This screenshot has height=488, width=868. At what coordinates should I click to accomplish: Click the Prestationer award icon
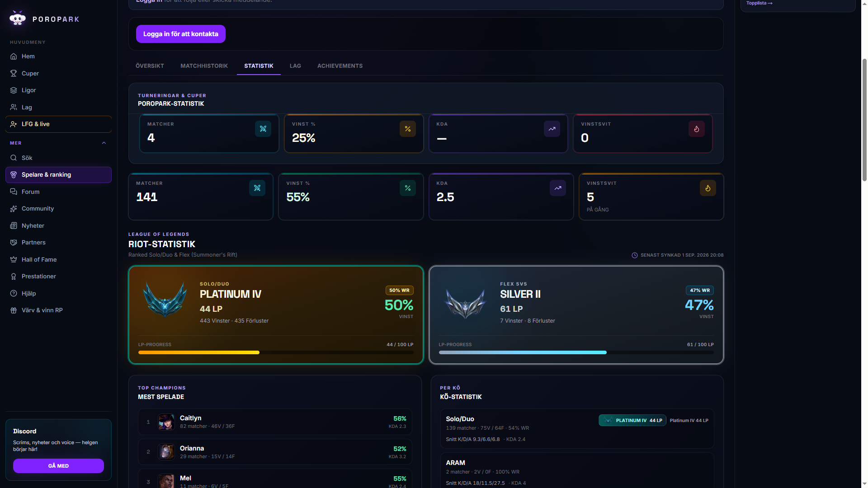[x=14, y=277]
